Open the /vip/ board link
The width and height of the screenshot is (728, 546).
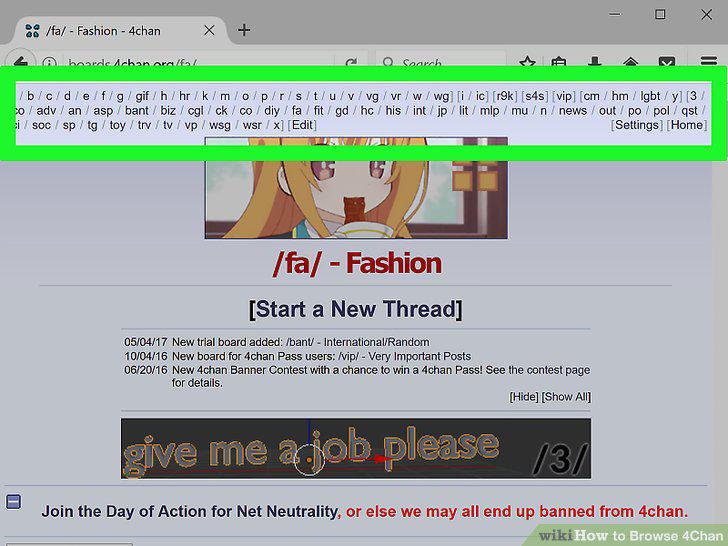click(x=564, y=96)
